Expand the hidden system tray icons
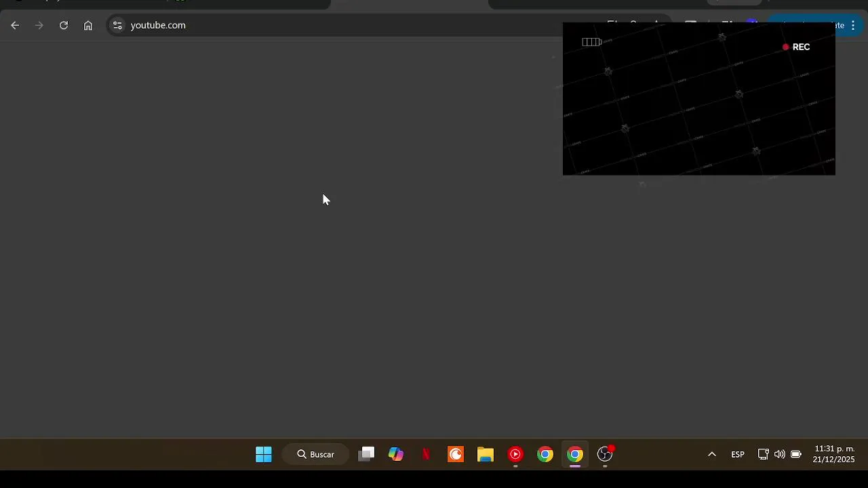The width and height of the screenshot is (868, 488). [712, 454]
